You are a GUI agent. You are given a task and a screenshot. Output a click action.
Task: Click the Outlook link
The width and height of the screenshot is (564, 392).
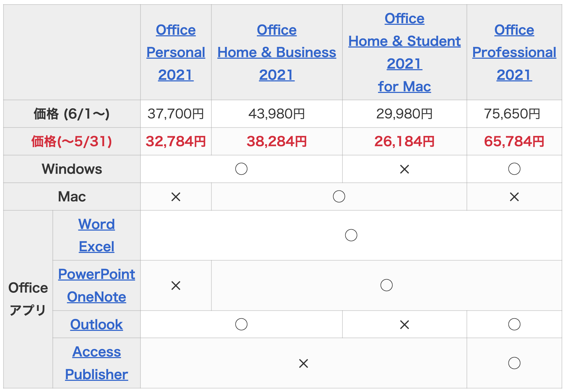coord(96,325)
